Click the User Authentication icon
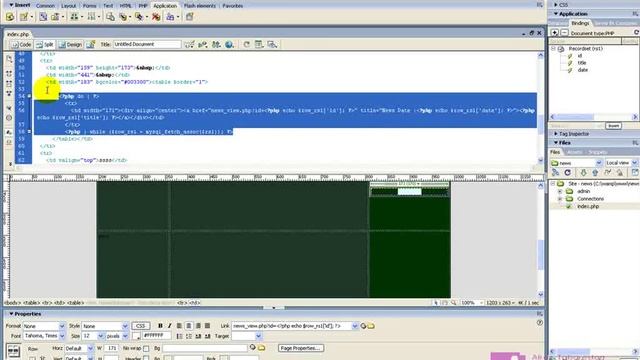640x360 pixels. 170,17
